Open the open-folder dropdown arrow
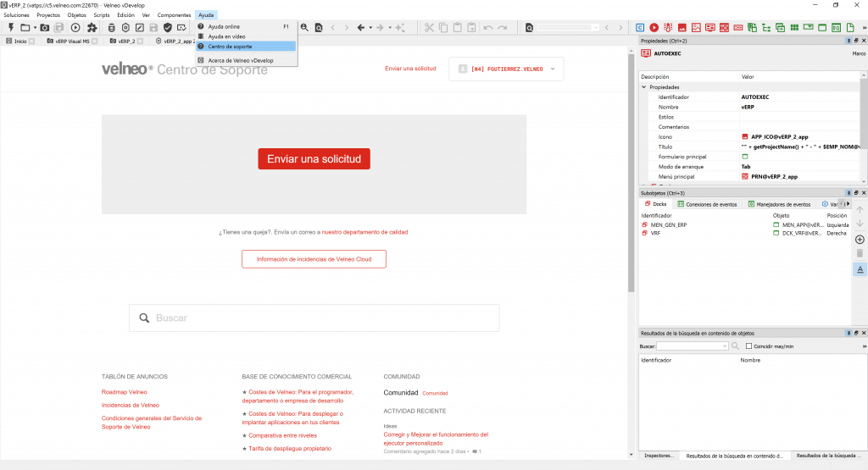The image size is (868, 470). click(35, 28)
